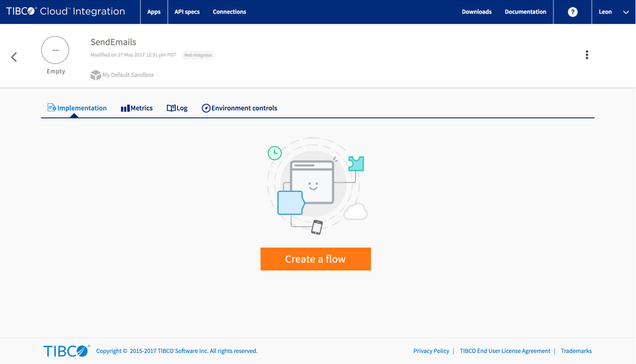Image resolution: width=636 pixels, height=364 pixels.
Task: Click the back arrow chevron
Action: pyautogui.click(x=14, y=57)
